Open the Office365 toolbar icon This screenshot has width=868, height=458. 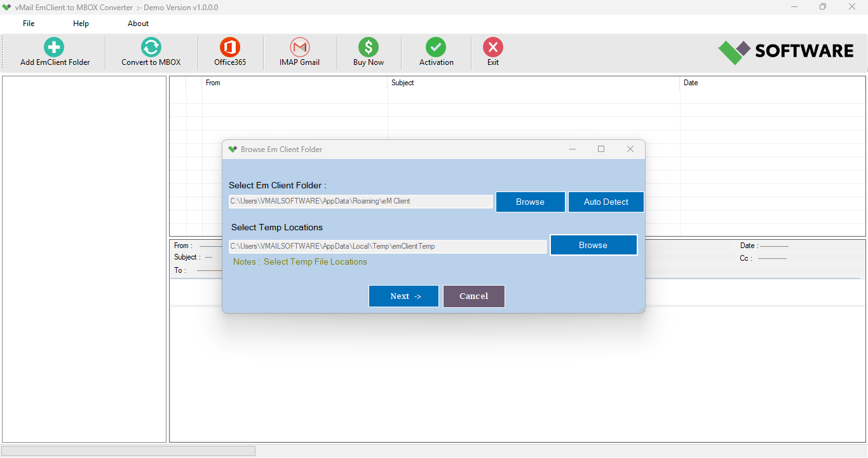coord(230,47)
